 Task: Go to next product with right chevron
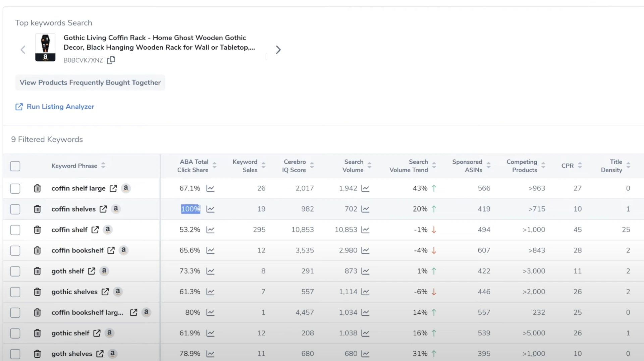click(x=278, y=50)
